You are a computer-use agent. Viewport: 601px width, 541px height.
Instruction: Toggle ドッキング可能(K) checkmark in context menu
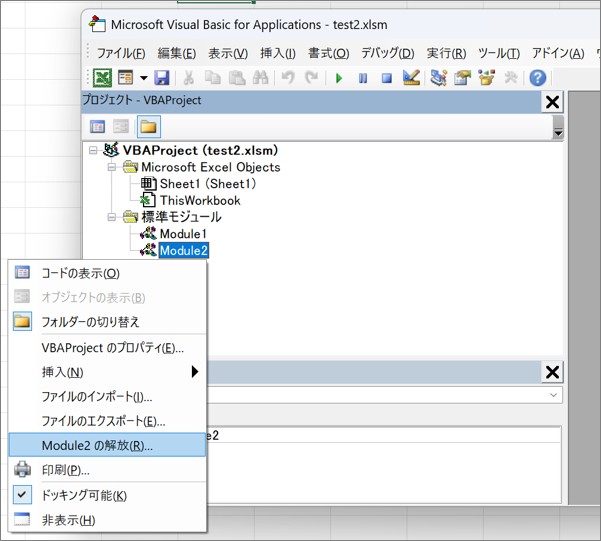point(107,495)
